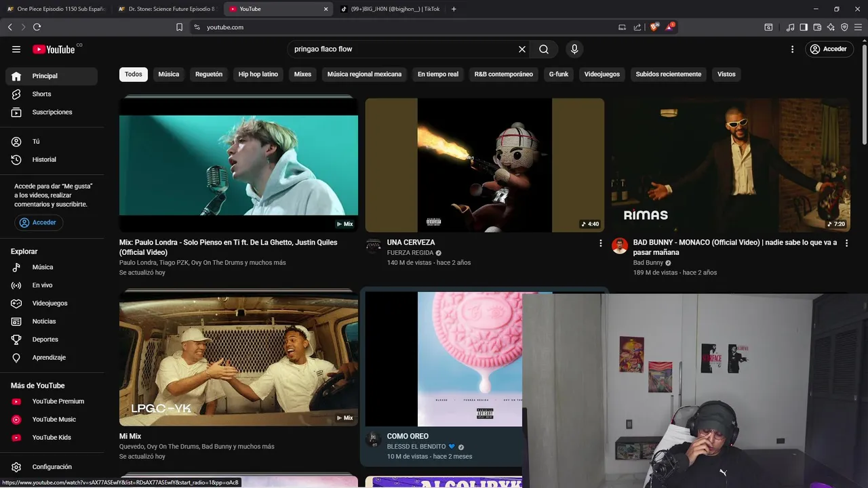This screenshot has height=488, width=868.
Task: Select the En tiempo real chip
Action: (x=438, y=74)
